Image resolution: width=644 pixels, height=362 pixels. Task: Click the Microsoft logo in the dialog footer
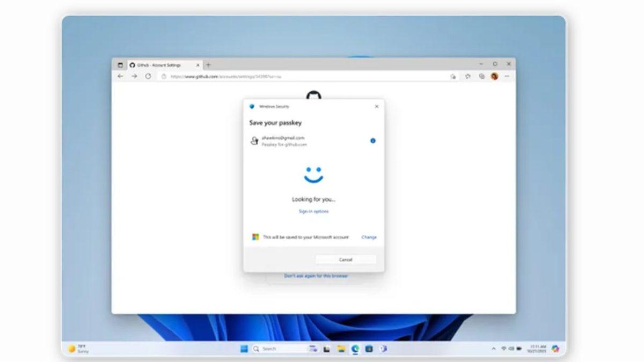point(256,237)
